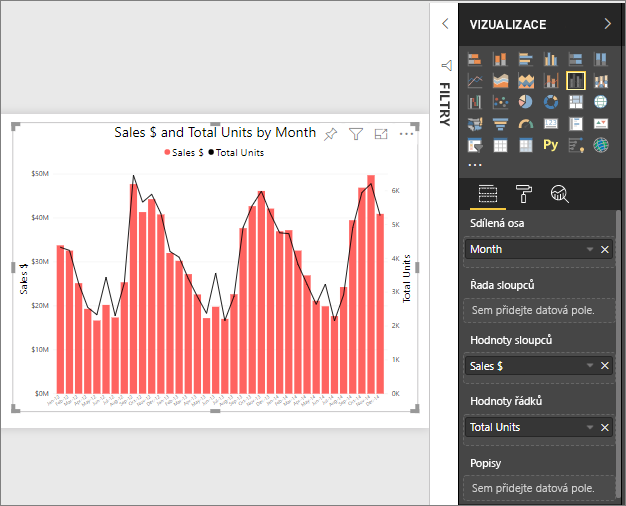Pin the visual with the pushpin icon

click(x=331, y=134)
